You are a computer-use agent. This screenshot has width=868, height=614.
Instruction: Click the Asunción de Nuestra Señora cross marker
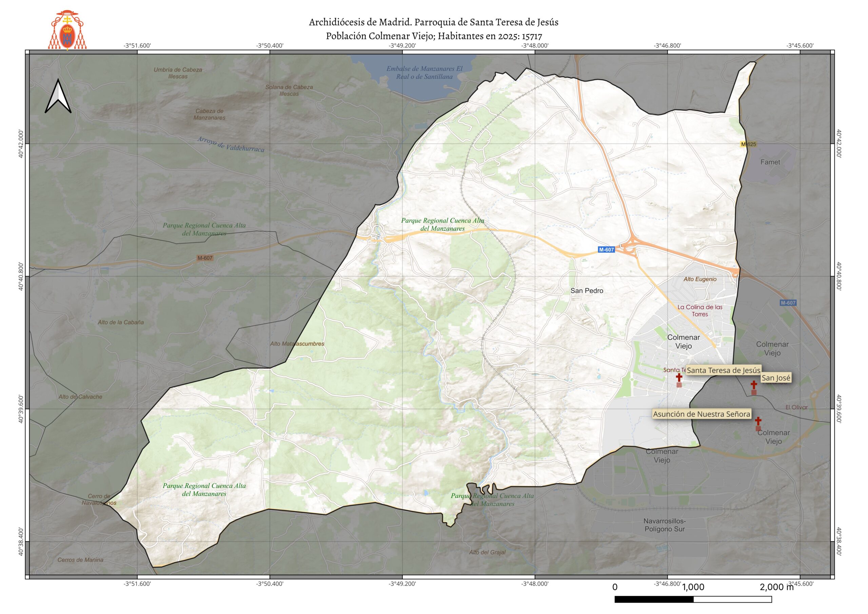coord(758,421)
